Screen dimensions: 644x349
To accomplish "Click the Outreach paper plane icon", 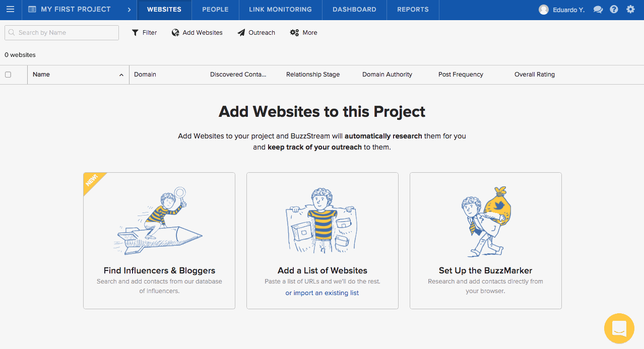I will tap(241, 33).
